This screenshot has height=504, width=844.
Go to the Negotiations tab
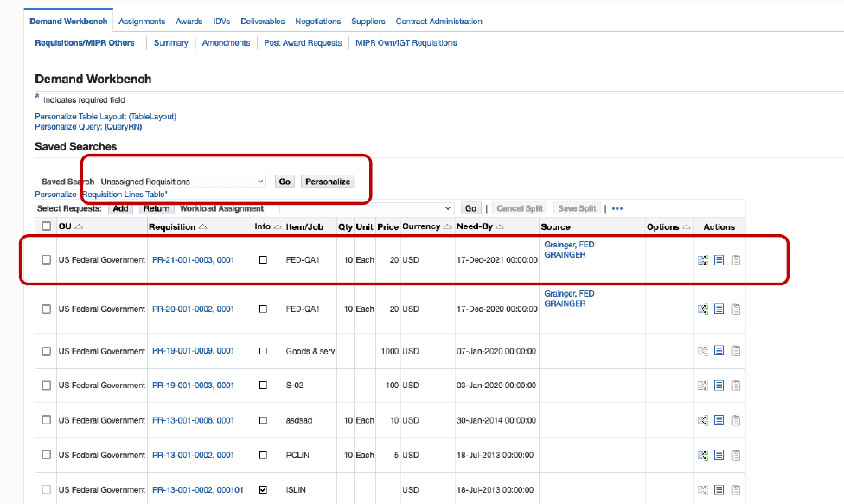click(317, 22)
